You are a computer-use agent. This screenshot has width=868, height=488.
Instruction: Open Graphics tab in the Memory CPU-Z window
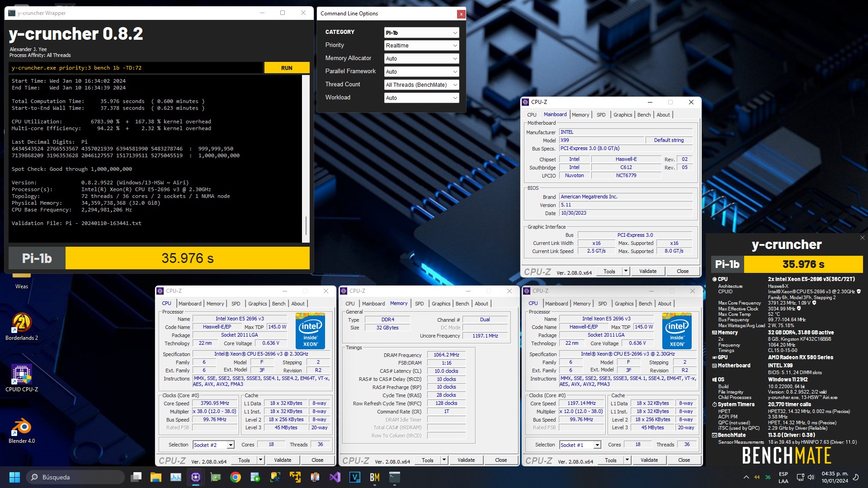[441, 304]
